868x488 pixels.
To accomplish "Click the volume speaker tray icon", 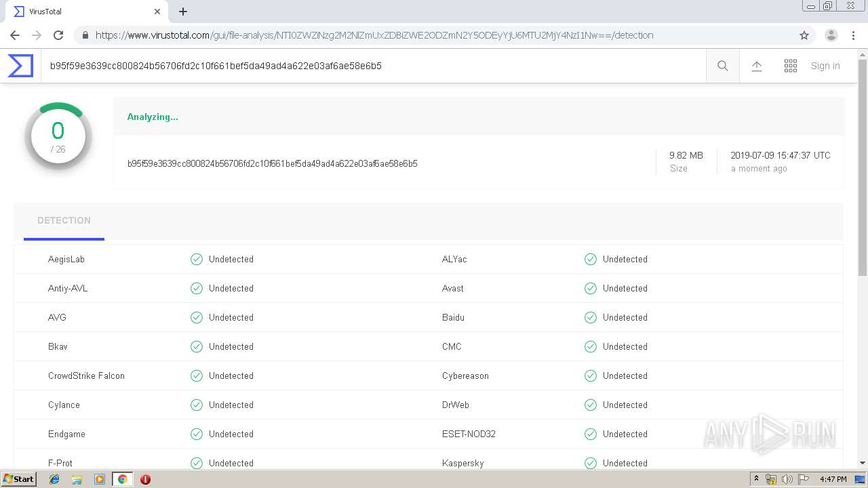I will pyautogui.click(x=787, y=479).
